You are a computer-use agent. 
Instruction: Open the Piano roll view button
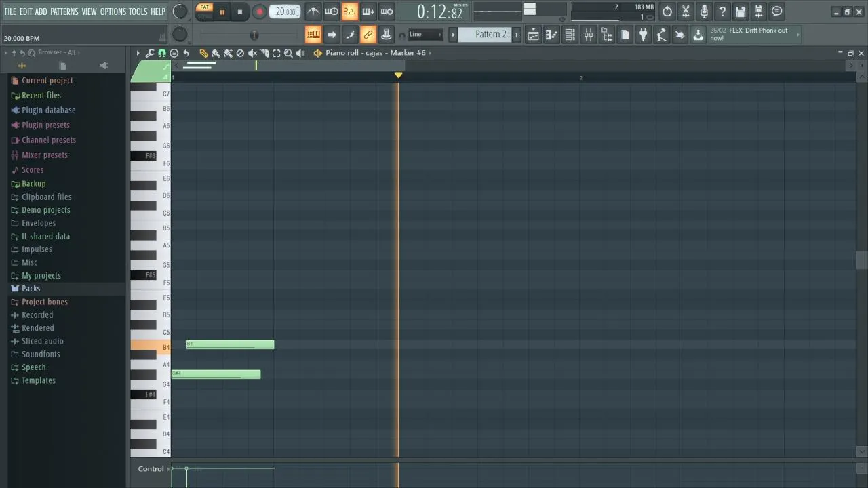[552, 35]
